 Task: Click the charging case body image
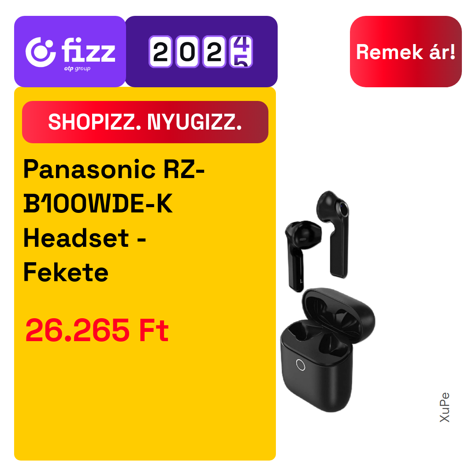pos(316,367)
